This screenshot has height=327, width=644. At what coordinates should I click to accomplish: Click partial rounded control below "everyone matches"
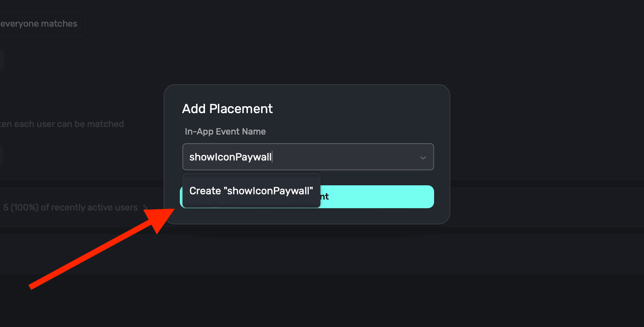coord(2,60)
